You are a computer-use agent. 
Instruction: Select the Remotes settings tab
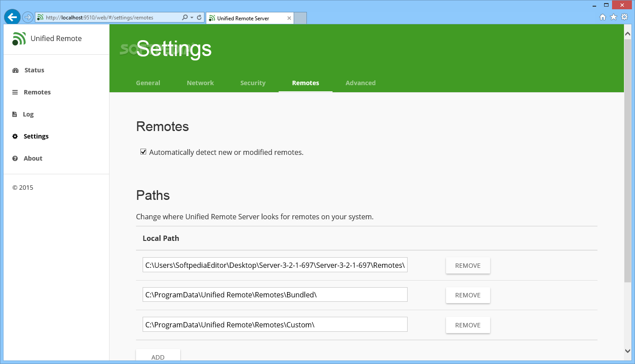click(305, 83)
